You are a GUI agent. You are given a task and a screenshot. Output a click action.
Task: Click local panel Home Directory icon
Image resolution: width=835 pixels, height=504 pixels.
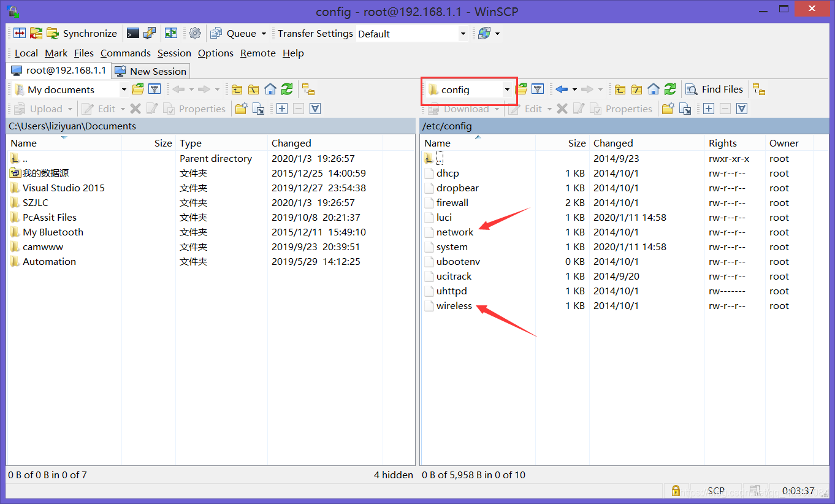(270, 90)
